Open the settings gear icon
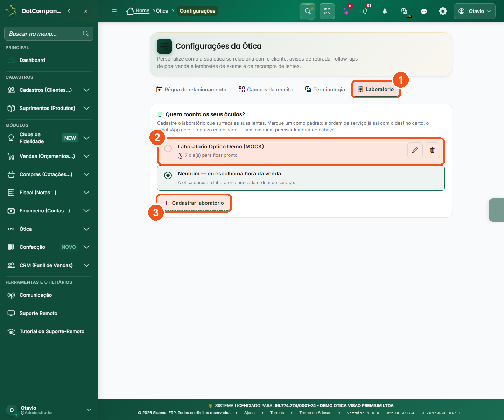 tap(443, 11)
